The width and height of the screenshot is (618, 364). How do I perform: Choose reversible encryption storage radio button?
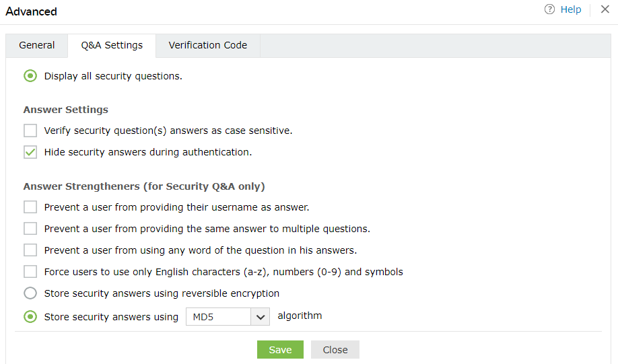(x=30, y=293)
